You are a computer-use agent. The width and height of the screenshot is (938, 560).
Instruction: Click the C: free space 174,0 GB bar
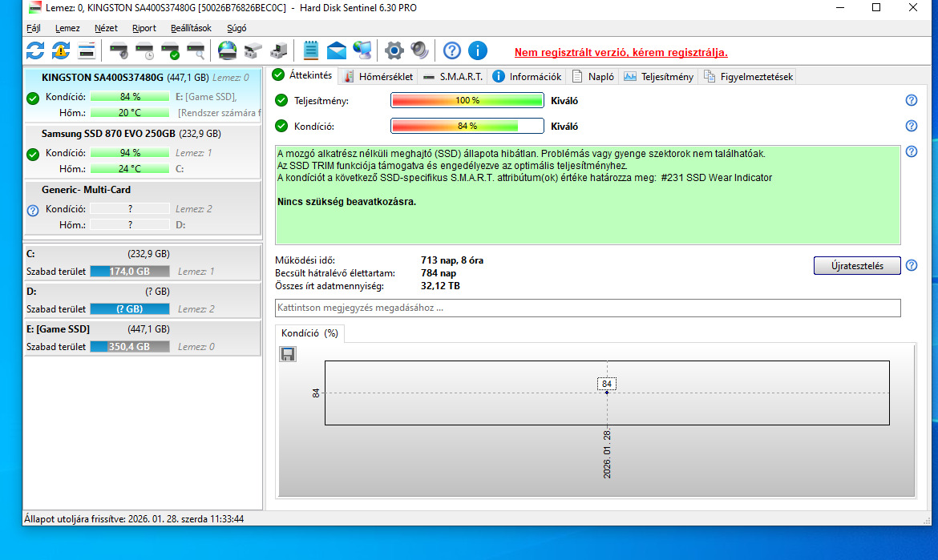[130, 272]
